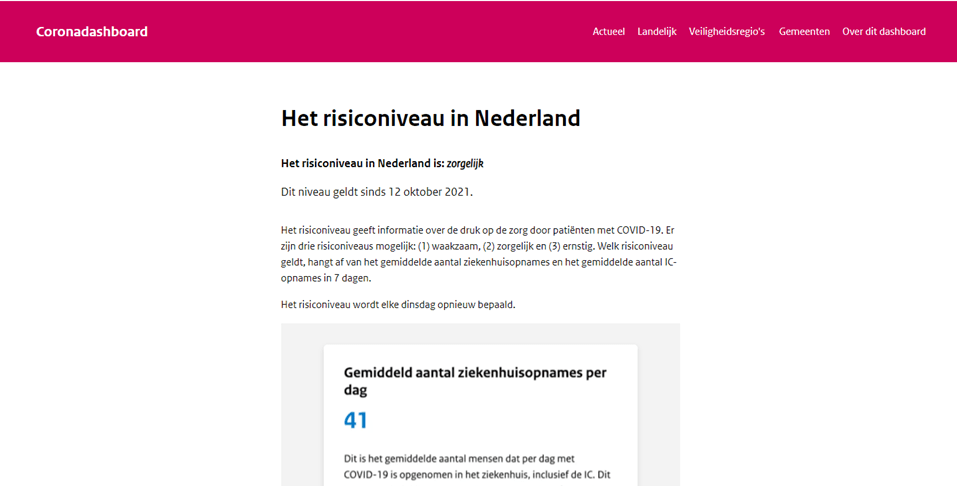The width and height of the screenshot is (957, 486).
Task: Click the italic word zorgelijk
Action: pos(465,163)
